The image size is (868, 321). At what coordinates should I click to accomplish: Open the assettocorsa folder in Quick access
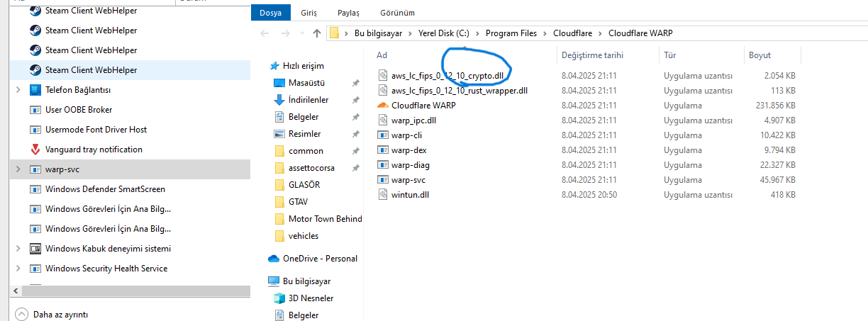311,168
